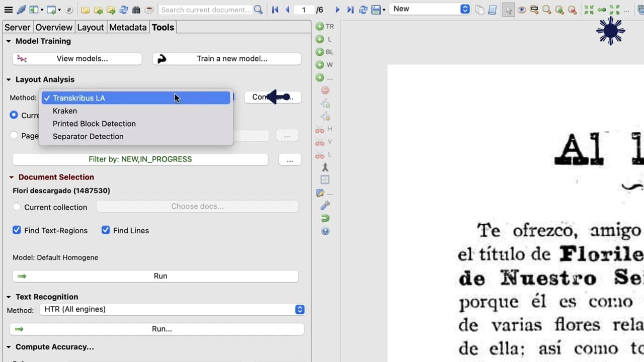Viewport: 644px width, 362px height.
Task: Click the eye visibility icon in toolbar
Action: click(522, 10)
